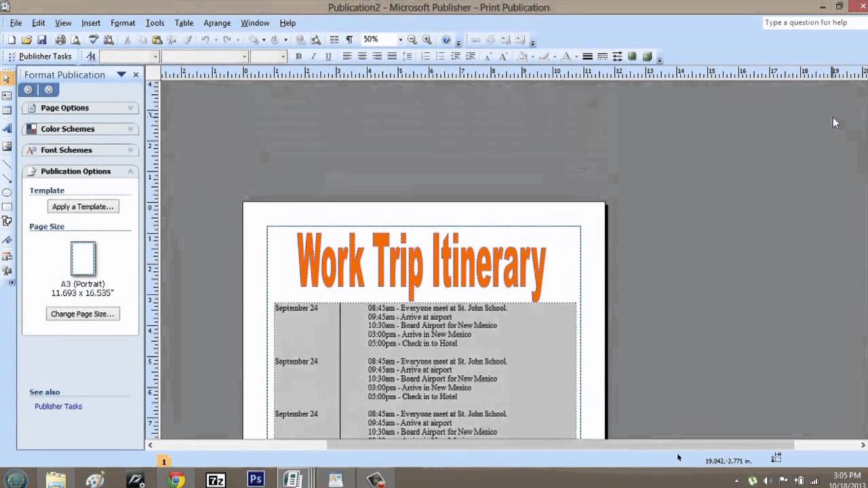Open the Dash Style icon
The height and width of the screenshot is (488, 868).
(x=602, y=56)
